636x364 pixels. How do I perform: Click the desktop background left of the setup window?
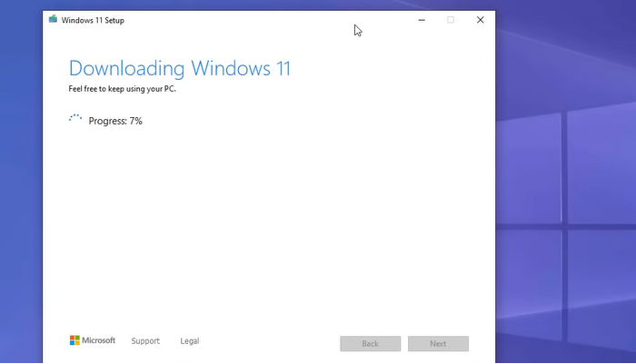[20, 182]
